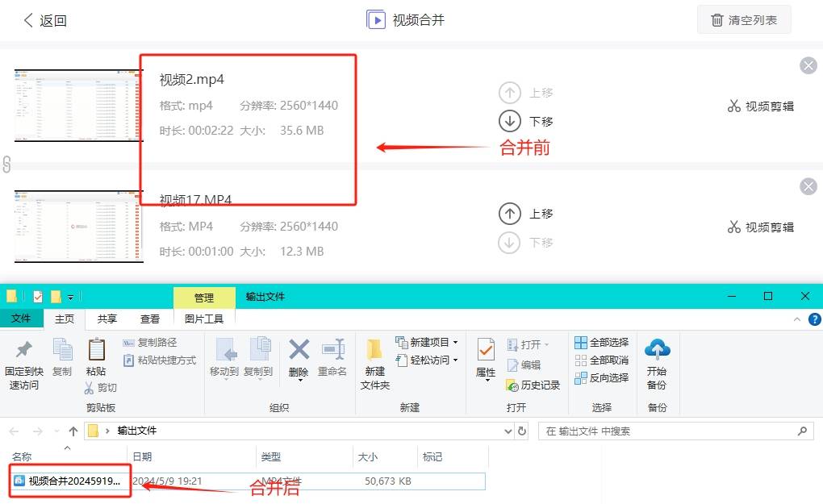The height and width of the screenshot is (504, 823).
Task: Open the 文件 menu
Action: pos(22,319)
